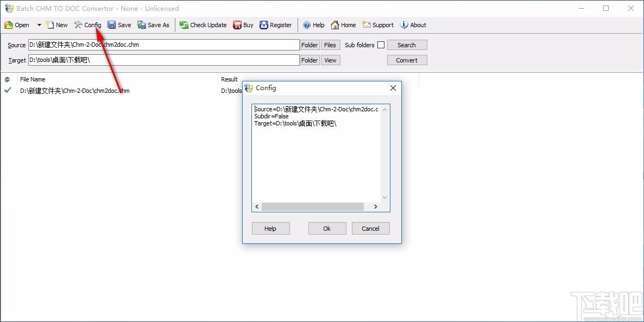Click the Target path input field

point(164,60)
